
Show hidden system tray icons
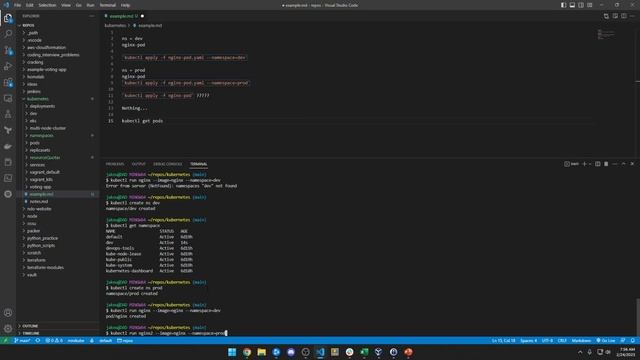click(x=580, y=352)
